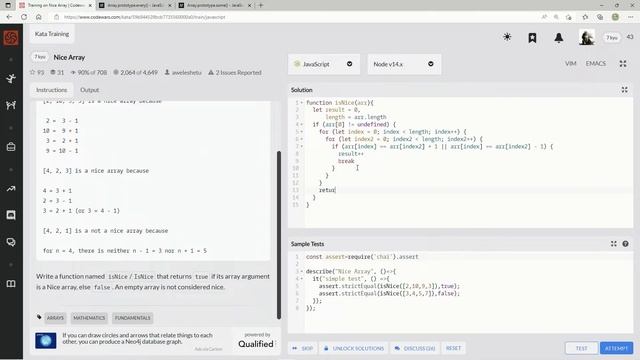Switch to the Instructions tab
Image resolution: width=640 pixels, height=360 pixels.
pos(51,90)
